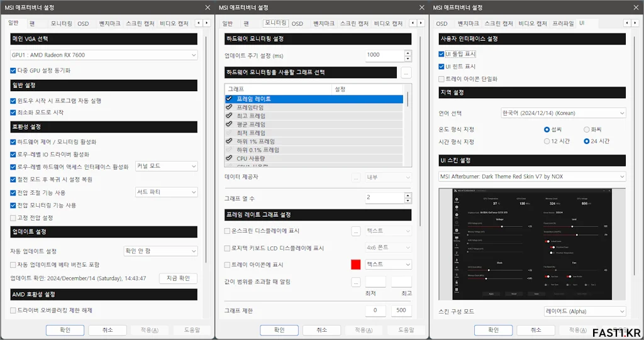
Task: Open the 레이어드 (Alpha) skin mode dropdown
Action: pyautogui.click(x=585, y=311)
